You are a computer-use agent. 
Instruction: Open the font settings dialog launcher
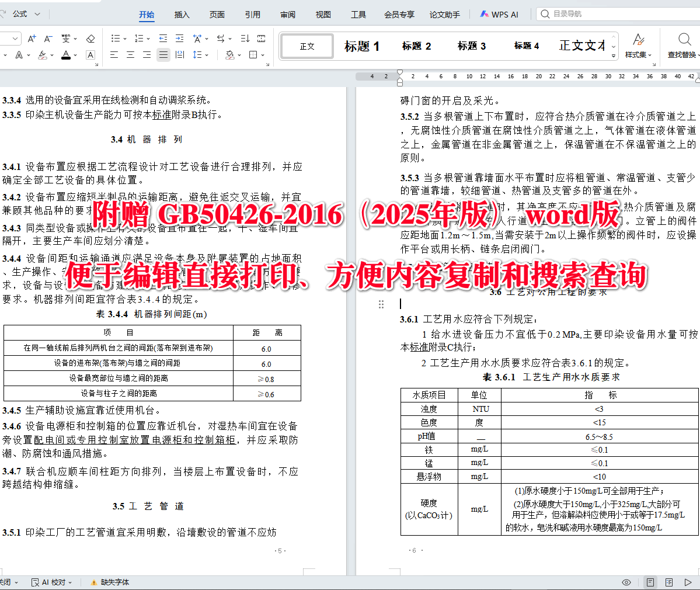[96, 65]
